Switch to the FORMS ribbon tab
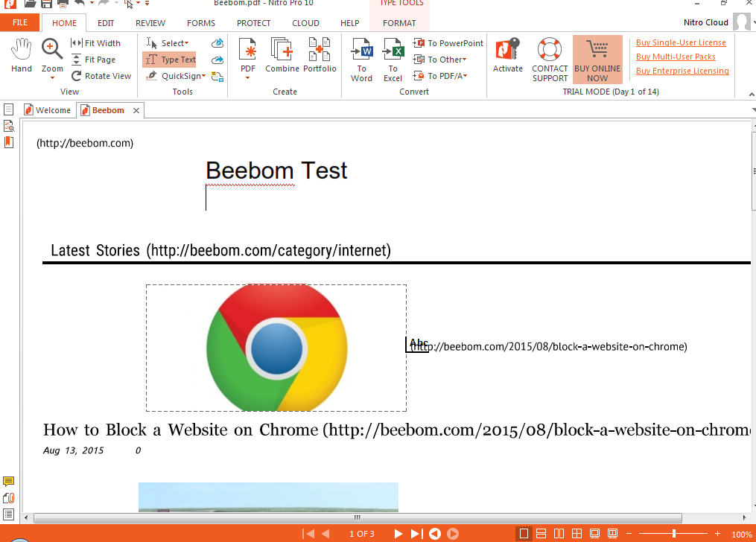Screen dimensions: 756x542 (x=201, y=23)
